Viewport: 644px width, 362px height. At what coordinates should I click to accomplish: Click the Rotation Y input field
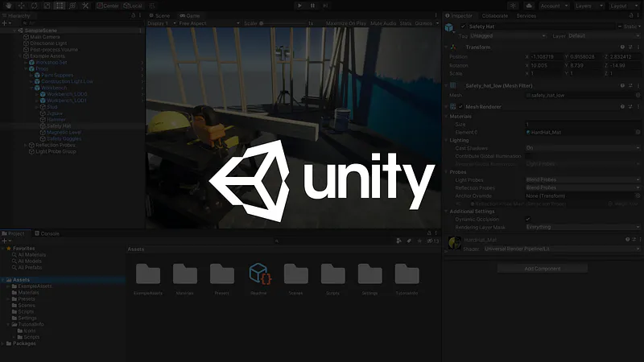(586, 65)
